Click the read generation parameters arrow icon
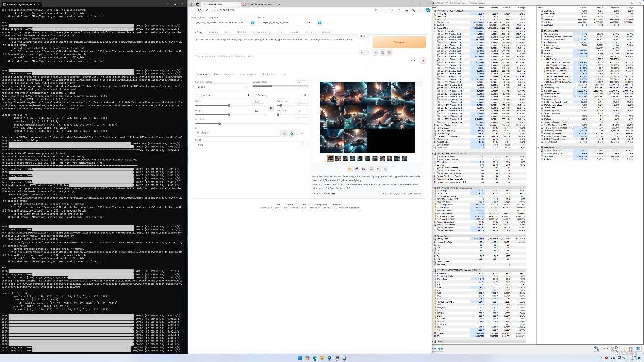 pos(376,53)
